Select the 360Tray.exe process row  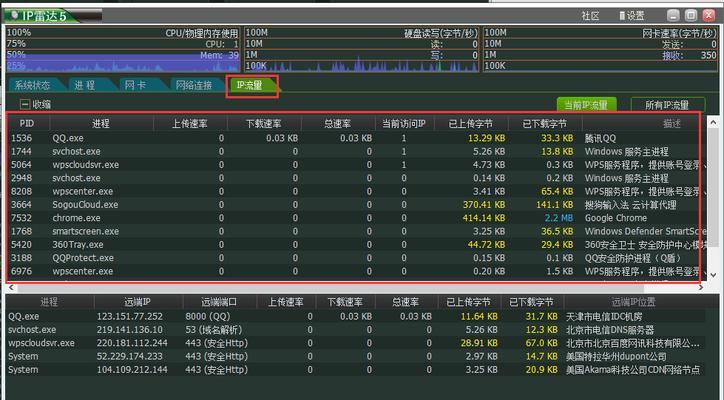click(x=354, y=245)
